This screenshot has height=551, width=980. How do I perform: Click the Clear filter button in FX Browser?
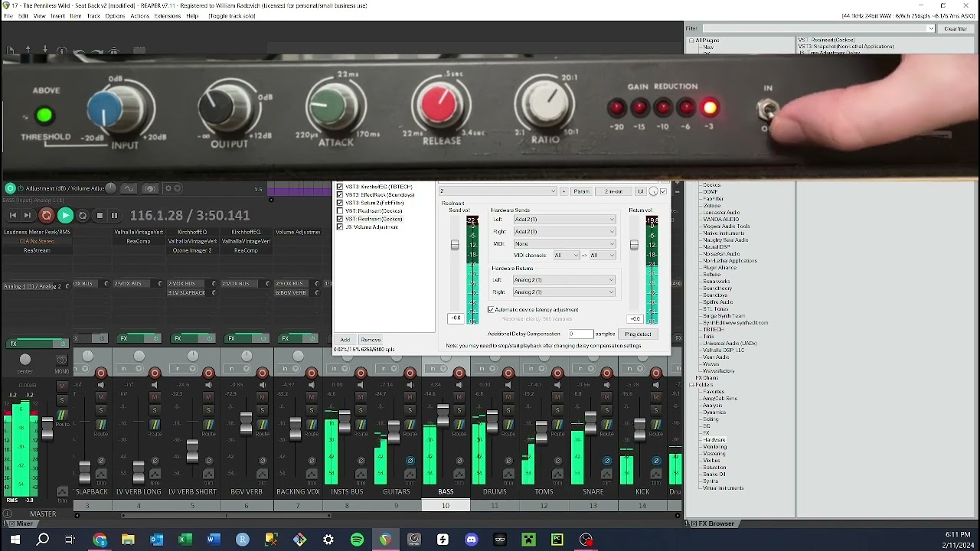pyautogui.click(x=955, y=28)
